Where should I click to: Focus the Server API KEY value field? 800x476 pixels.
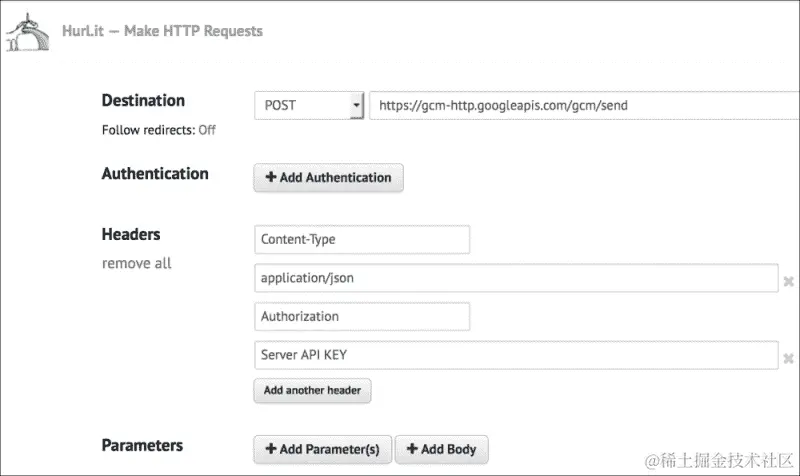click(515, 355)
